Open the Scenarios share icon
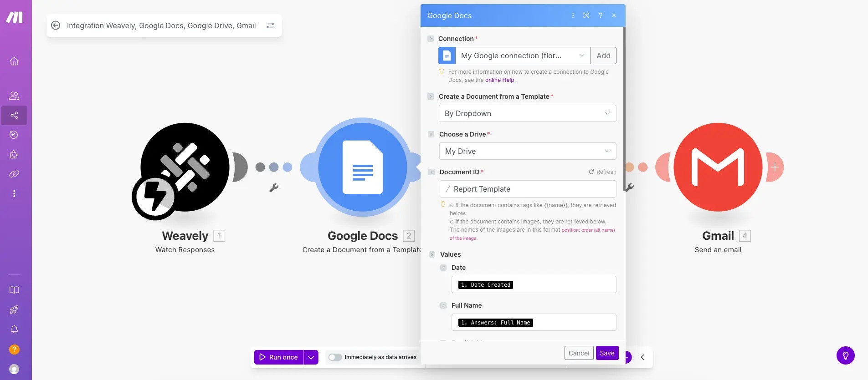This screenshot has height=380, width=868. [14, 115]
